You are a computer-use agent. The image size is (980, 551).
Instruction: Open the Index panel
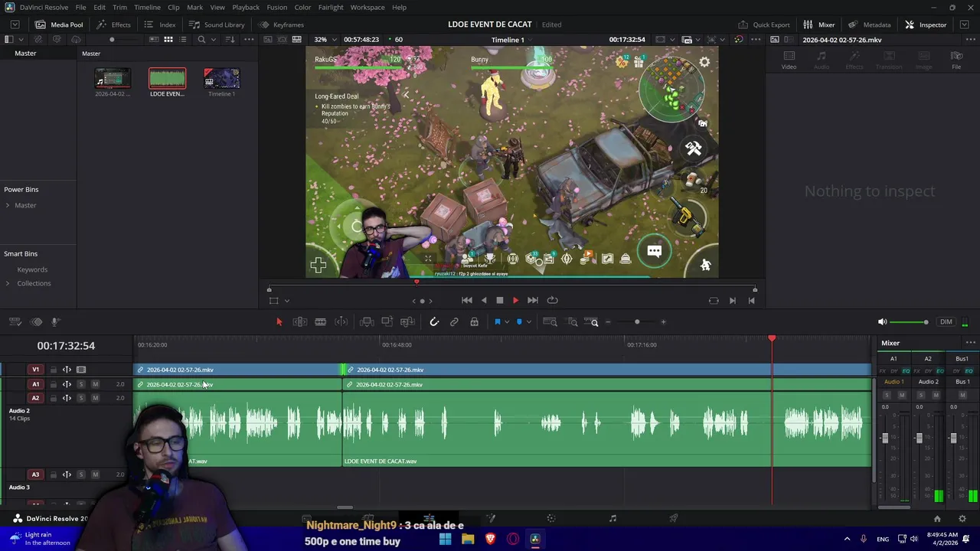(x=160, y=24)
